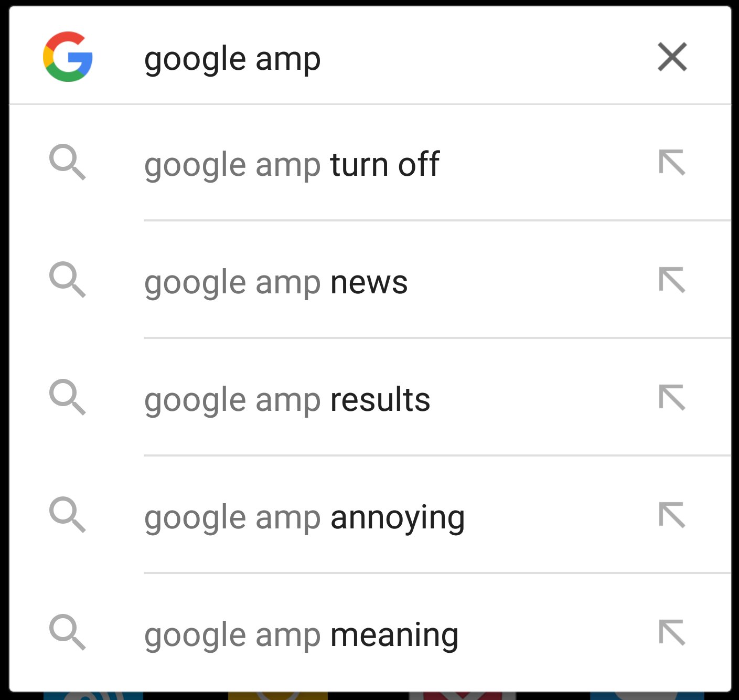Click the arrow icon next to 'results'
Image resolution: width=739 pixels, height=700 pixels.
pyautogui.click(x=672, y=397)
